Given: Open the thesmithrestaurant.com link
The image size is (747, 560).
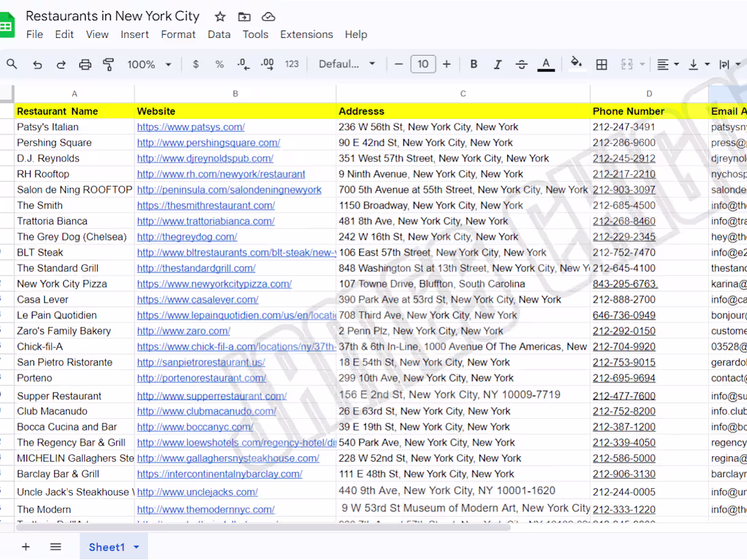Looking at the screenshot, I should (x=206, y=206).
